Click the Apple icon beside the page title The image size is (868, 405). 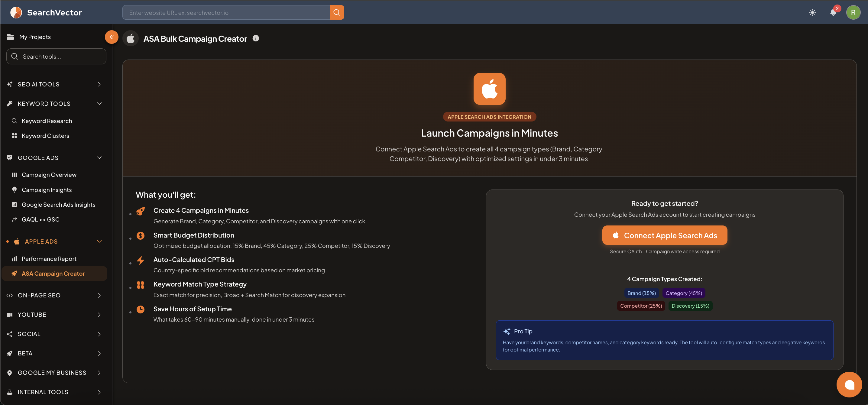tap(131, 38)
